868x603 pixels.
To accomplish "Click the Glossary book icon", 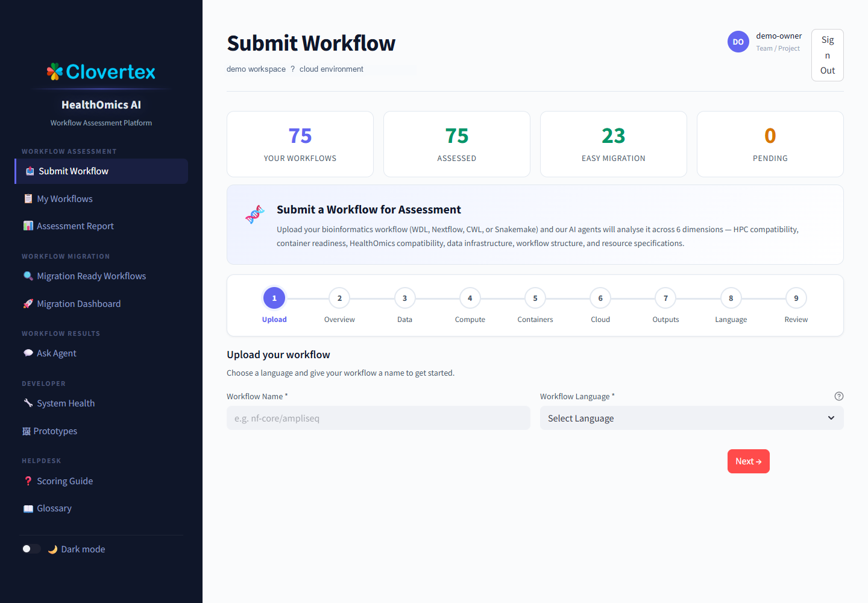I will pyautogui.click(x=28, y=508).
